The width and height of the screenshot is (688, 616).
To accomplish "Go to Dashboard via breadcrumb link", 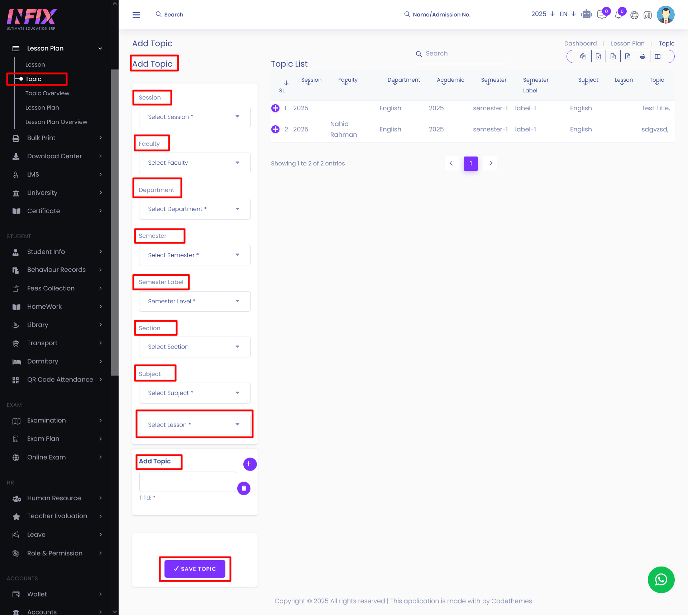I will (x=580, y=43).
